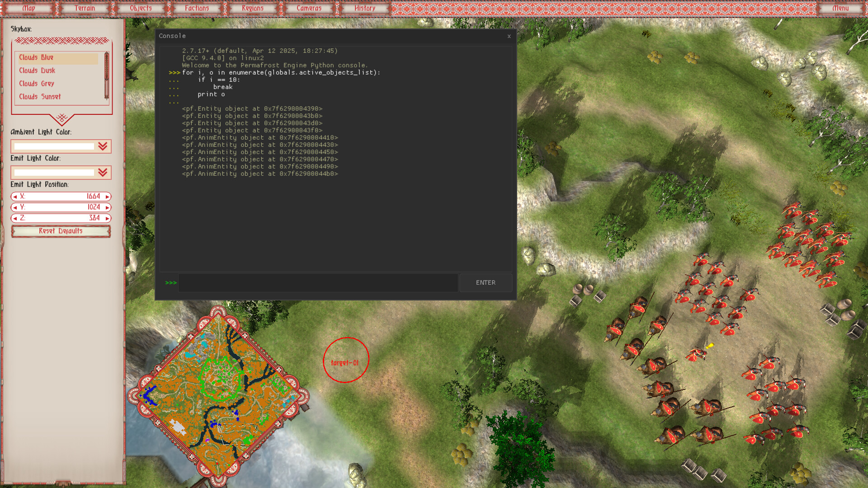The image size is (868, 488).
Task: Select the Clouds Grey skybox
Action: coord(36,84)
